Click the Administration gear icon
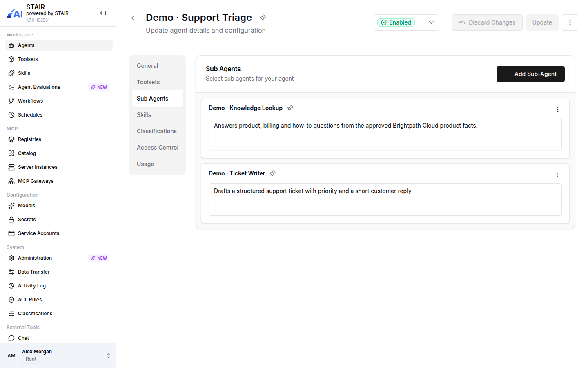Screen dimensions: 588x368 click(11, 258)
